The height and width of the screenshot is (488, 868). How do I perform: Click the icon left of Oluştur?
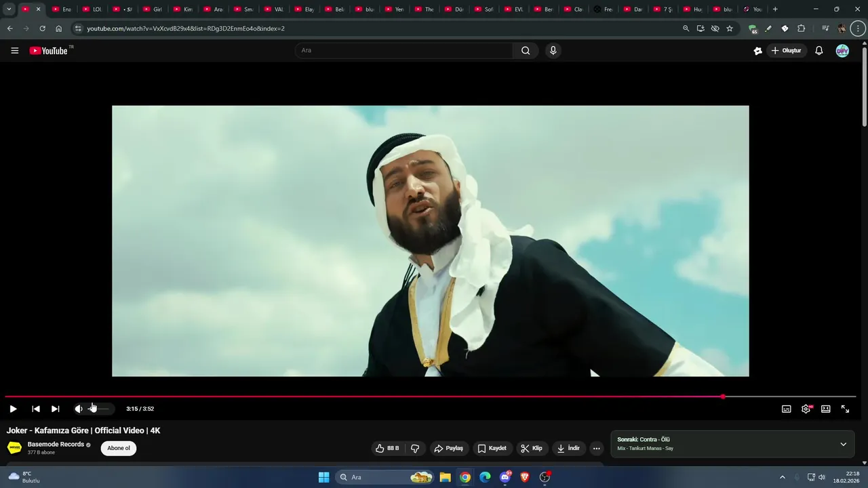click(x=758, y=51)
